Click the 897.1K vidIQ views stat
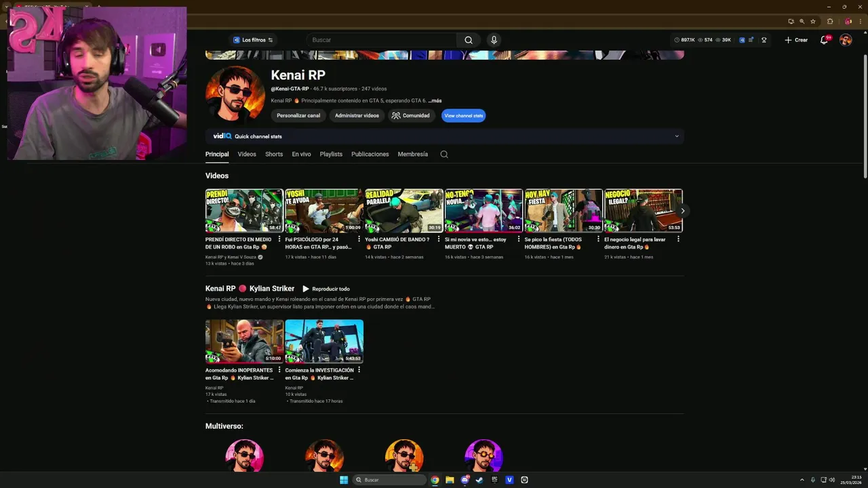Image resolution: width=868 pixels, height=488 pixels. [x=685, y=40]
